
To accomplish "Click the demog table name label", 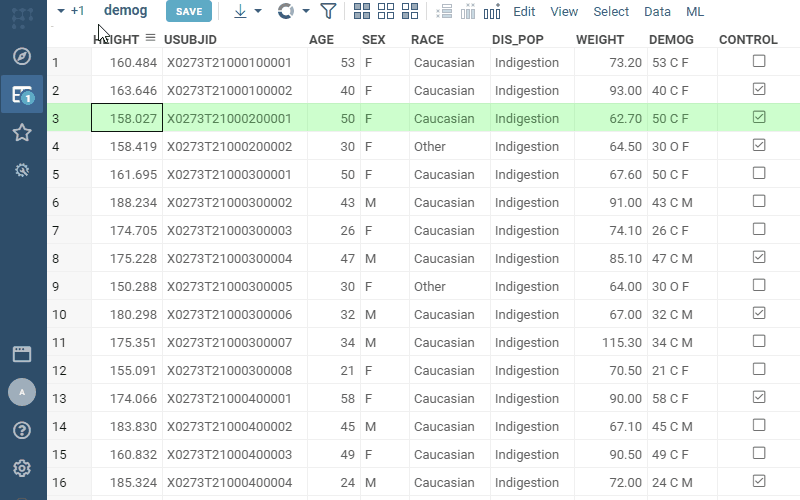I will pos(125,11).
